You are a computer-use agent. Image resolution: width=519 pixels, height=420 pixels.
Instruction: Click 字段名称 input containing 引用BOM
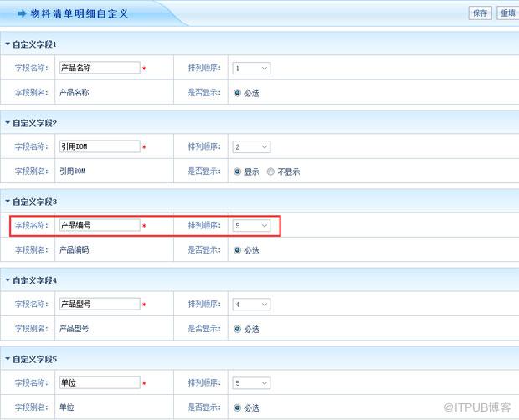(100, 146)
